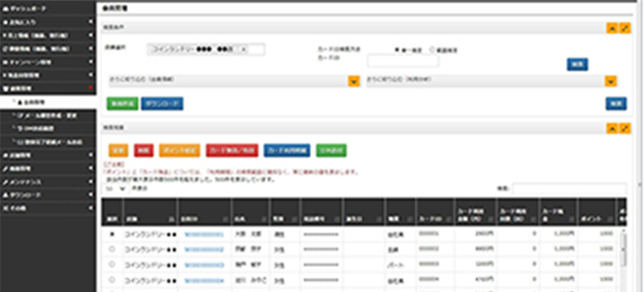This screenshot has width=644, height=292.
Task: Select the second card search method radio
Action: [x=432, y=50]
